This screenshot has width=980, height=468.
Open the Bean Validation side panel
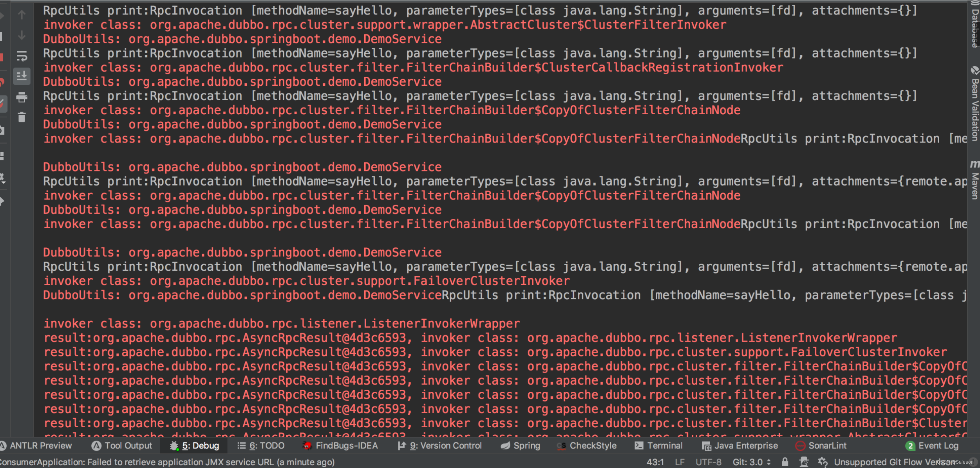pos(975,104)
